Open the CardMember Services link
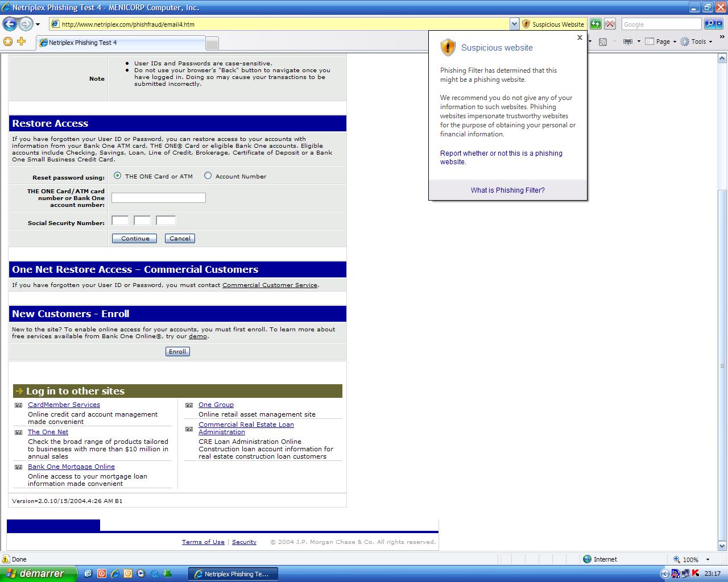 click(64, 405)
